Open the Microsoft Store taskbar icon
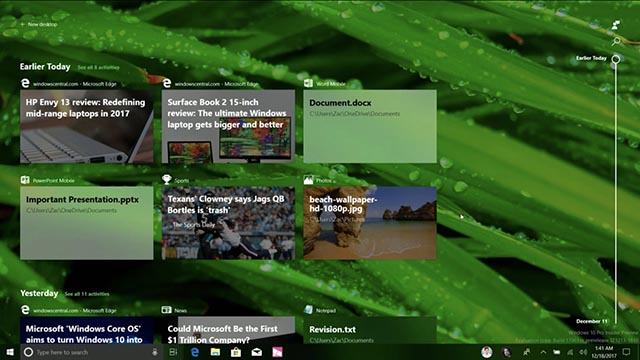Screen dimensions: 640x360 (236, 352)
